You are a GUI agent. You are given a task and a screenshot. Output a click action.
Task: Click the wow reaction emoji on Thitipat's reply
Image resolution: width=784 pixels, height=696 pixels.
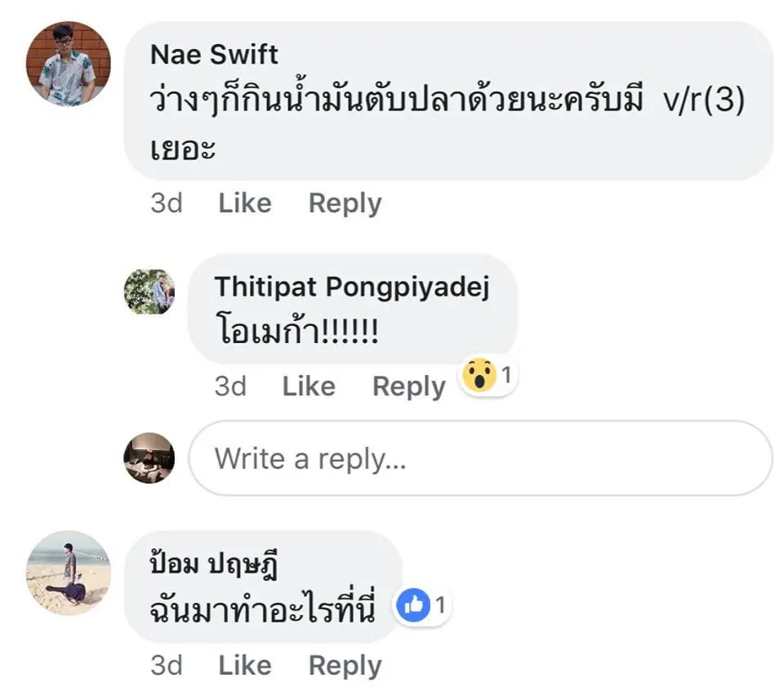click(x=479, y=376)
